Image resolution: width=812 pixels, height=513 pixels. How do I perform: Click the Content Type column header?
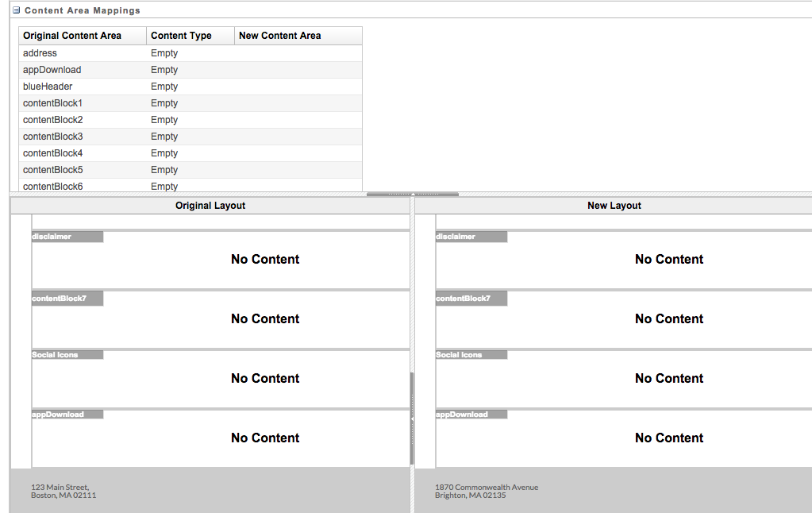click(181, 36)
